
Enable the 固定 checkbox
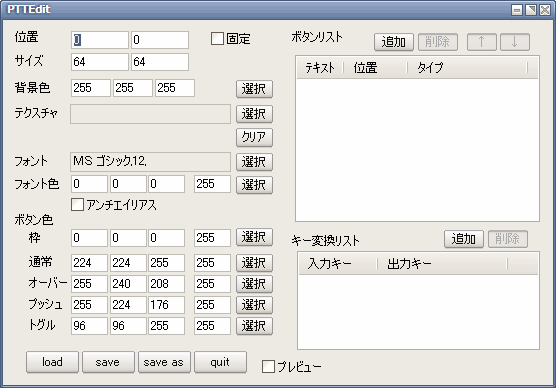(x=217, y=39)
